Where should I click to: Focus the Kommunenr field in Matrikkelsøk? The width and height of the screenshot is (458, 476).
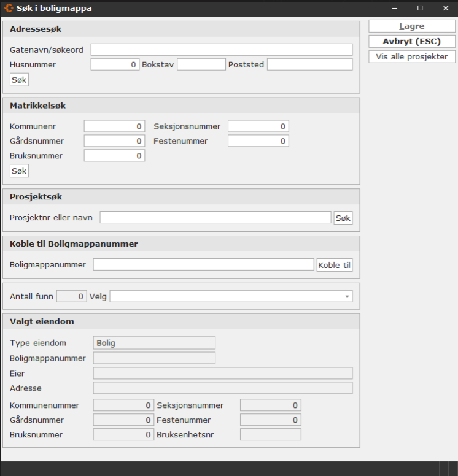tap(114, 126)
